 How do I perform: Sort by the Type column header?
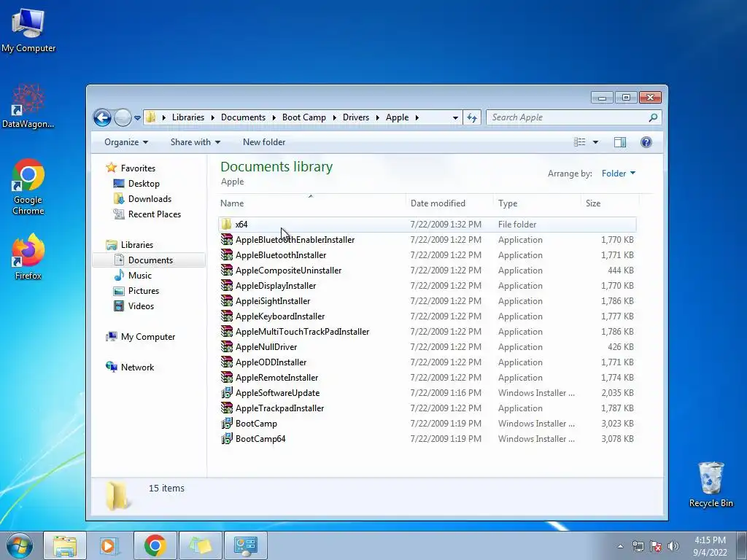[x=537, y=203]
